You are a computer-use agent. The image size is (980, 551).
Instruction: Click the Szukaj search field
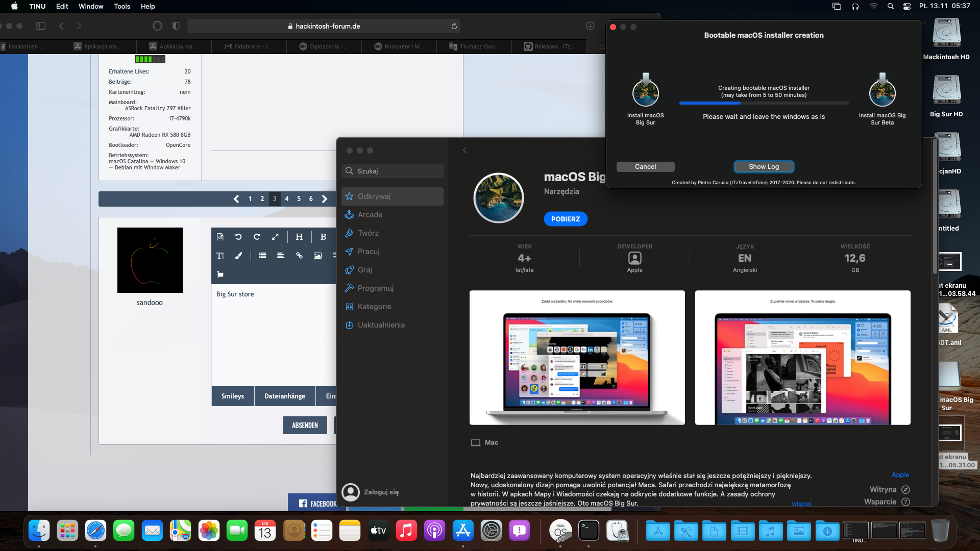click(x=392, y=171)
